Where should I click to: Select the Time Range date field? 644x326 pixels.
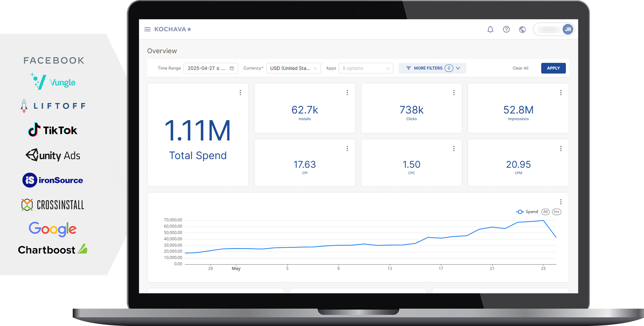coord(211,68)
